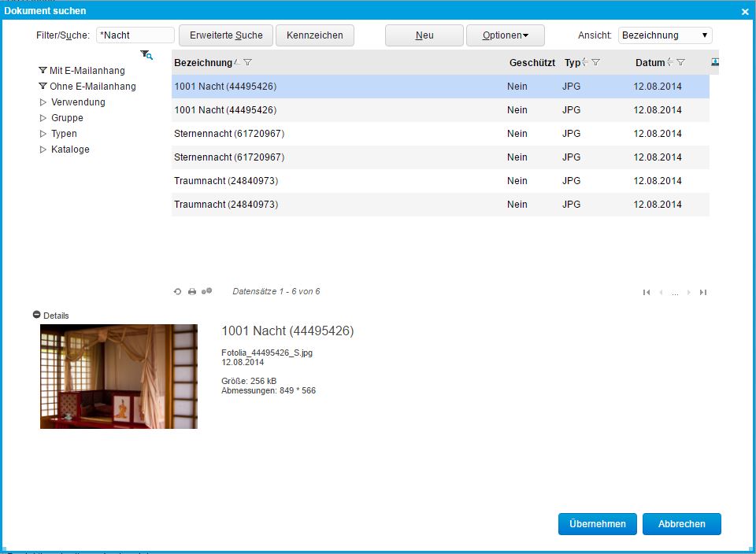Go back to the first results page
This screenshot has width=756, height=554.
pyautogui.click(x=647, y=292)
